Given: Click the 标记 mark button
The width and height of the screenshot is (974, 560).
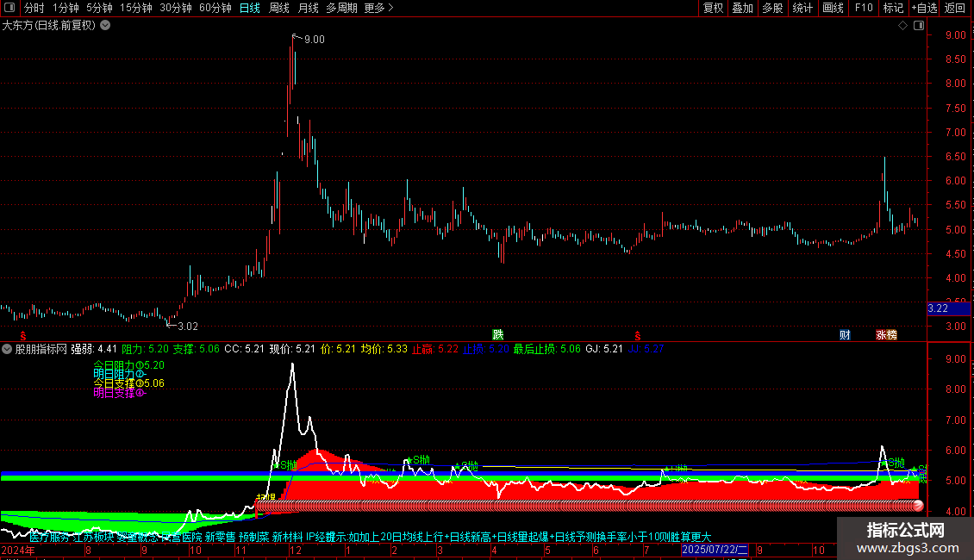Looking at the screenshot, I should pyautogui.click(x=893, y=8).
